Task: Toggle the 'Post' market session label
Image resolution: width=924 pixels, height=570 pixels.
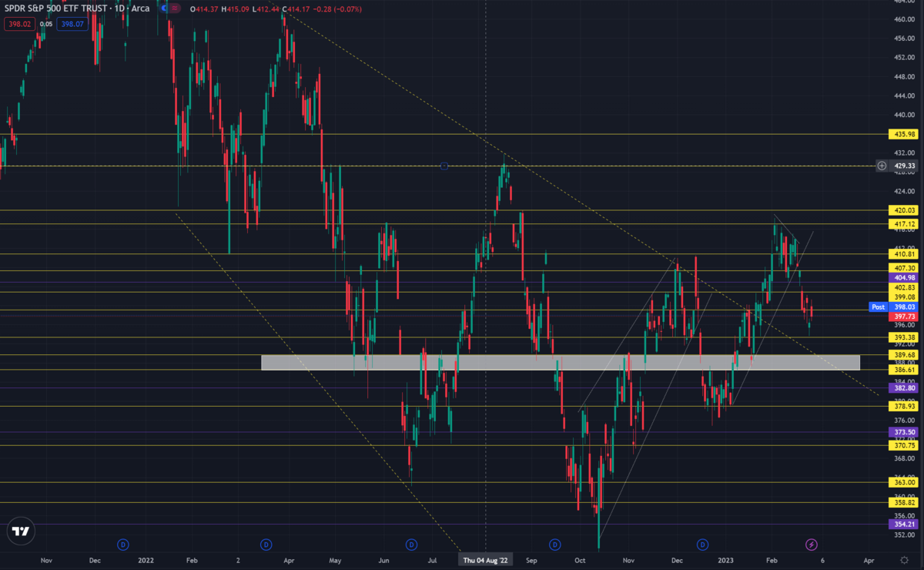Action: pos(878,307)
